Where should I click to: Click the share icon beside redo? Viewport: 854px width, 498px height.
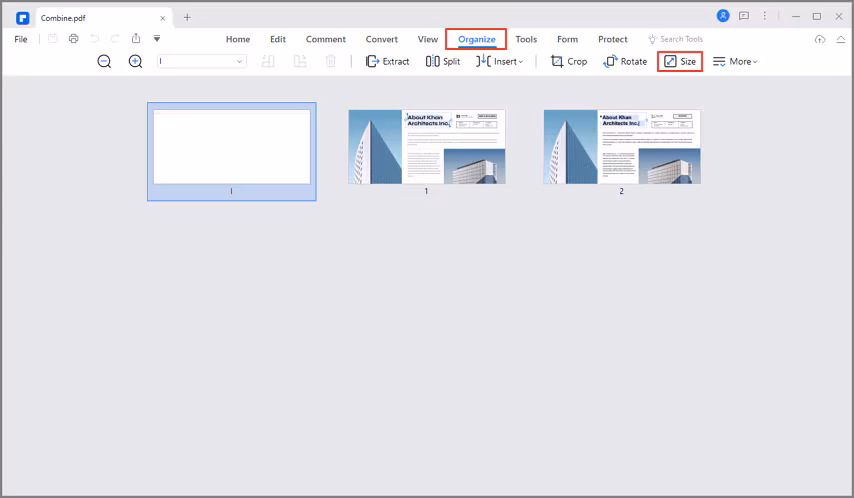136,39
